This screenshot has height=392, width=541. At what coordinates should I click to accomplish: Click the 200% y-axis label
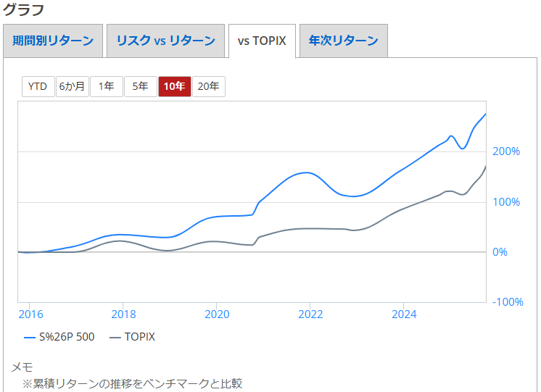[506, 151]
